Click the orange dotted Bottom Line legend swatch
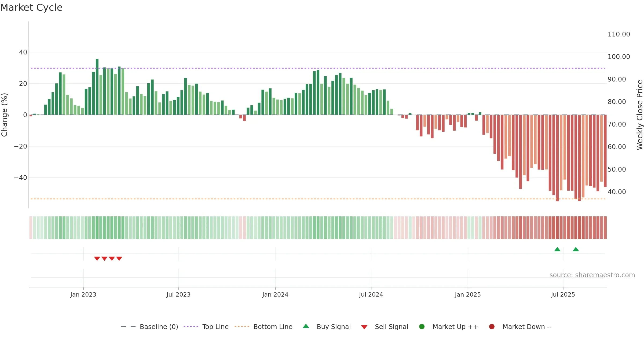Screen dimensions: 644x362 pos(242,327)
